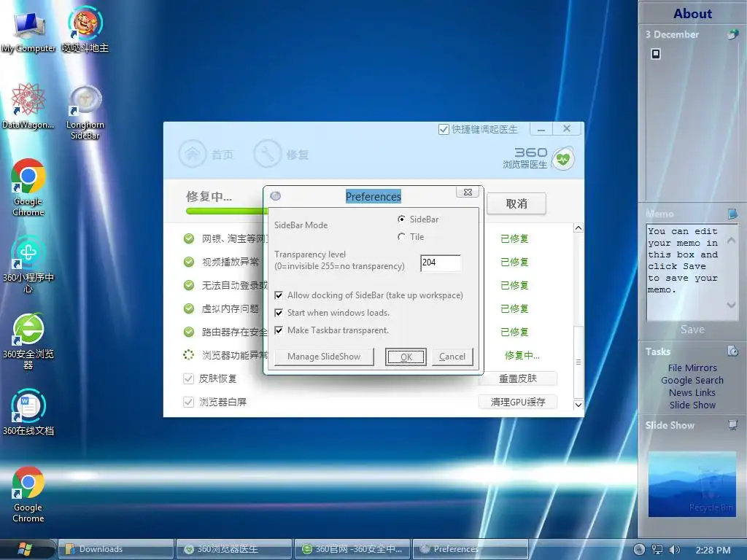This screenshot has width=747, height=560.
Task: Open the About header in the sidebar
Action: (692, 13)
